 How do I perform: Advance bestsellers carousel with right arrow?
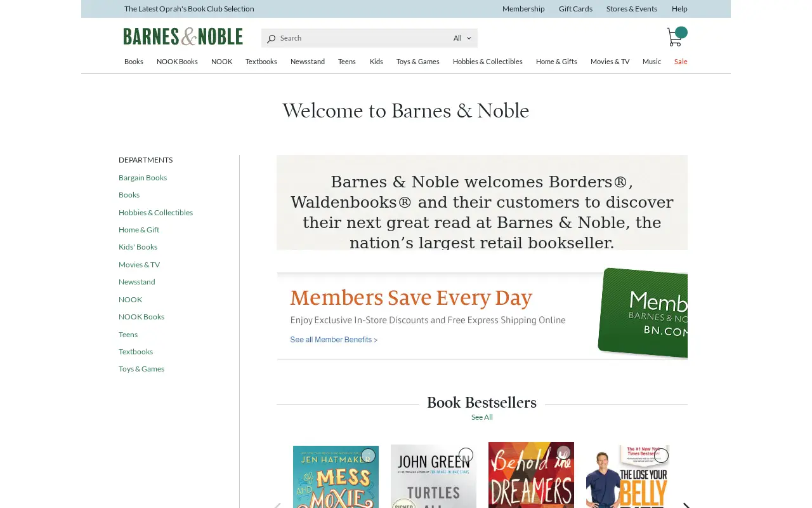(686, 505)
